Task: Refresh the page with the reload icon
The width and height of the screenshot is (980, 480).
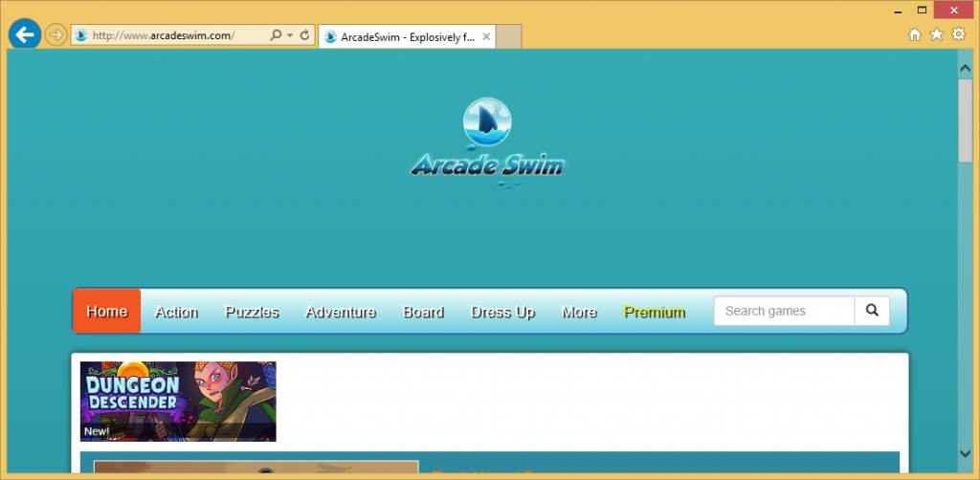Action: 304,35
